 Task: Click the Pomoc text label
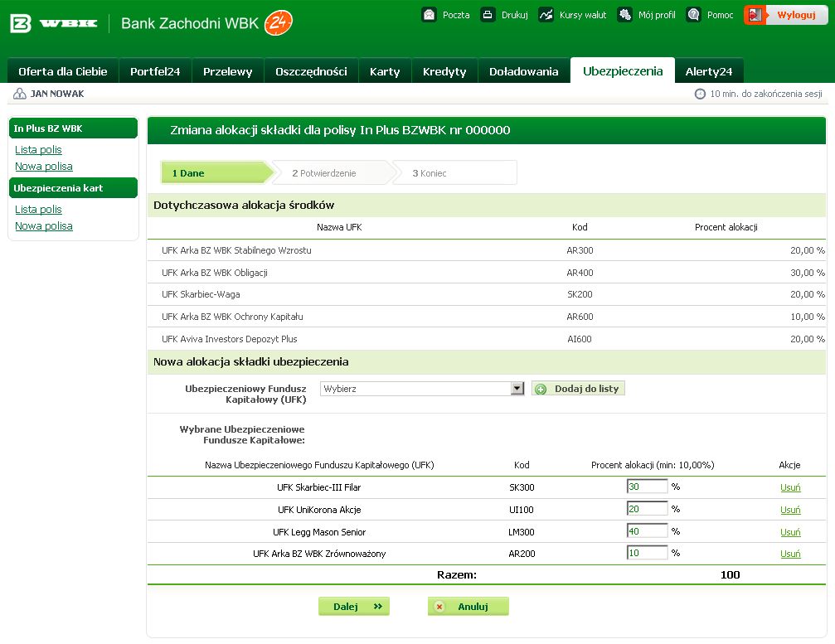tap(720, 15)
